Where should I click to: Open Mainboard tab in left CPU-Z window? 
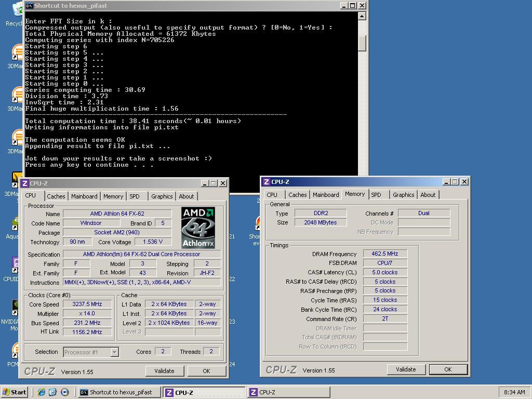point(84,196)
